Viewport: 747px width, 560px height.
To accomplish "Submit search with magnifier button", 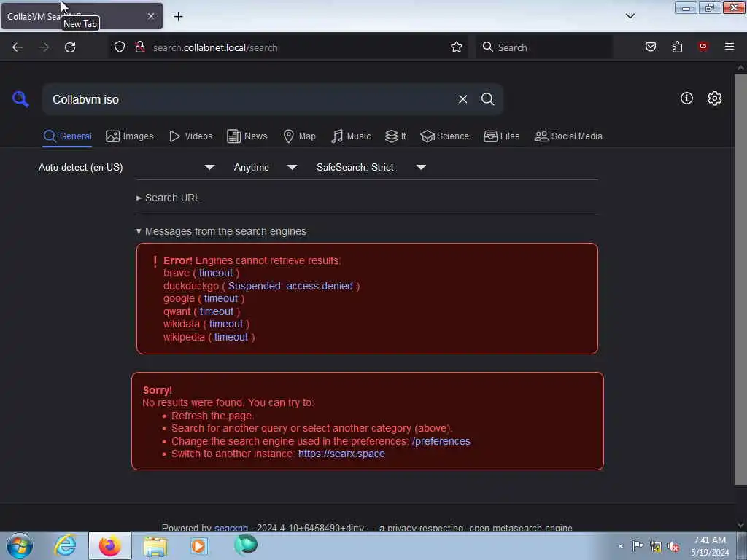I will [x=487, y=99].
